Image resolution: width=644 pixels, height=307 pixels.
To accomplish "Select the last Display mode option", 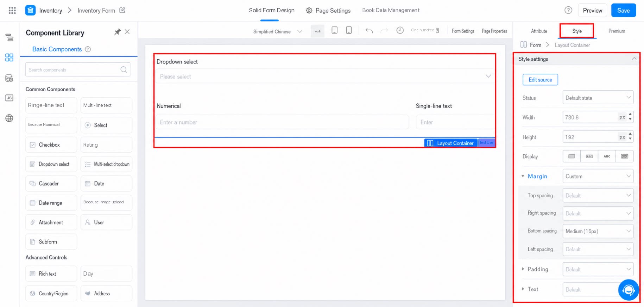I will coord(625,156).
